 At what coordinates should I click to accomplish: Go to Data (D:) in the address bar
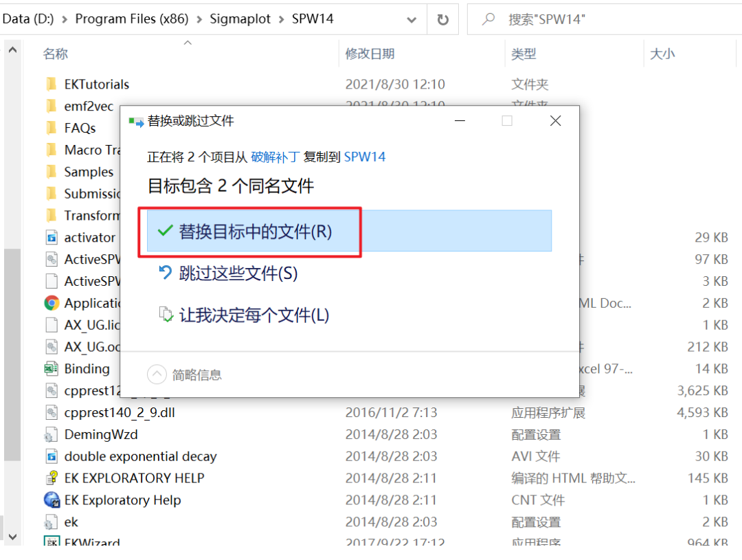28,19
